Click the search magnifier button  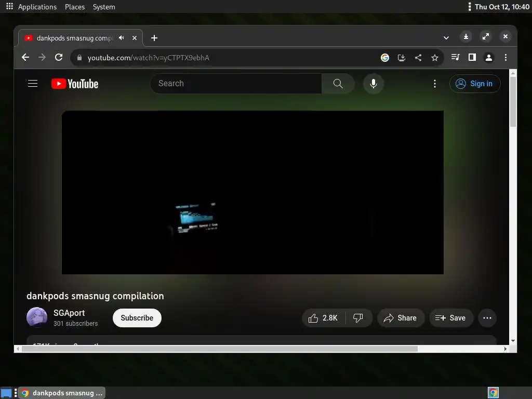point(338,84)
